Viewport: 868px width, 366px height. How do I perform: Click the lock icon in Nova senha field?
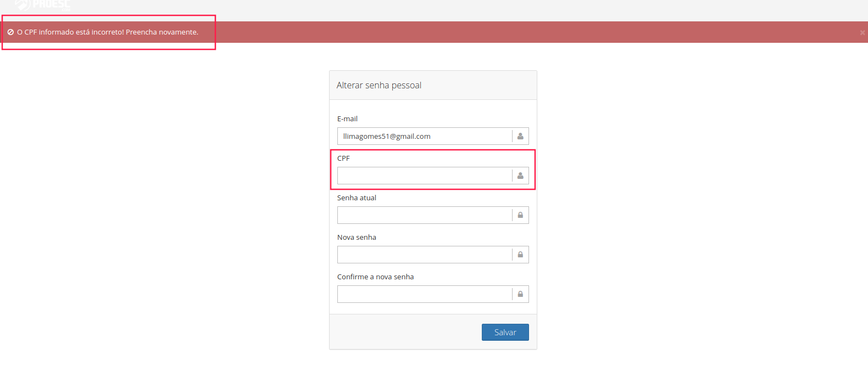click(520, 255)
